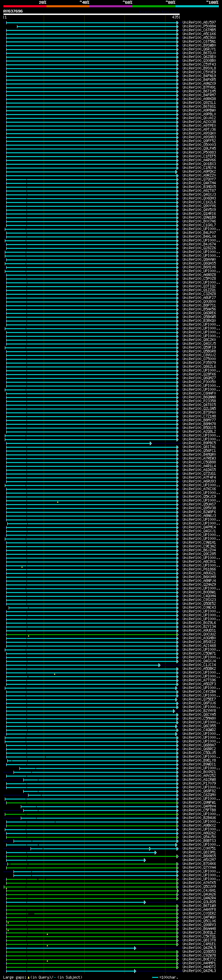Select hit label UniRef100_C1GKL7

pos(199,225)
